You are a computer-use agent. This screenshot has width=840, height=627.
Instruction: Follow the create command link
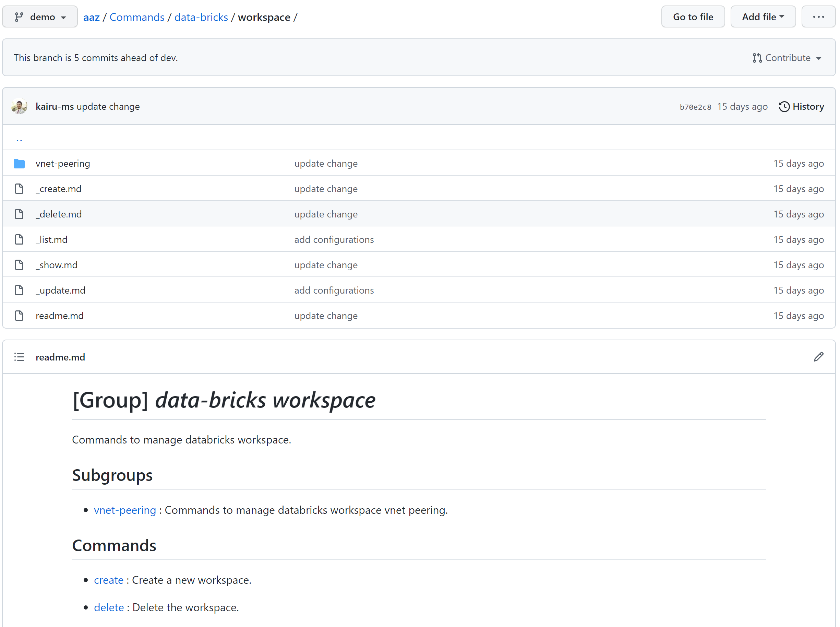tap(108, 580)
